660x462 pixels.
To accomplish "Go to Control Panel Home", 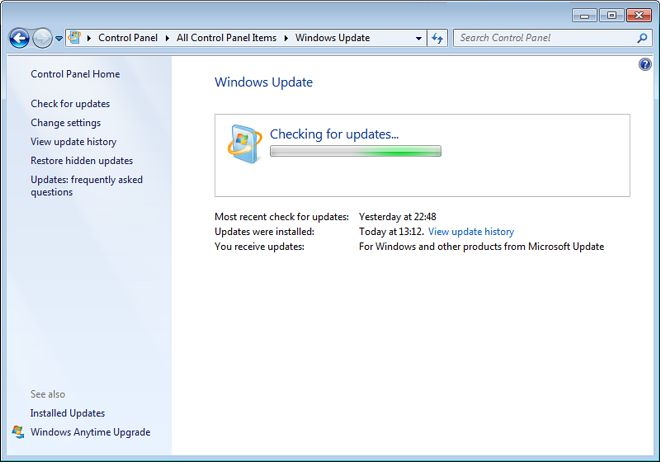I will pyautogui.click(x=75, y=74).
